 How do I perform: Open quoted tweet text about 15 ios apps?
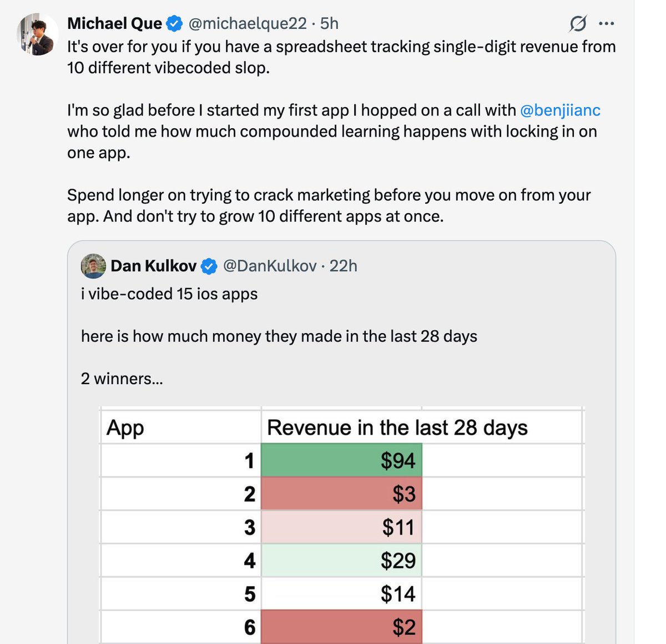(169, 294)
